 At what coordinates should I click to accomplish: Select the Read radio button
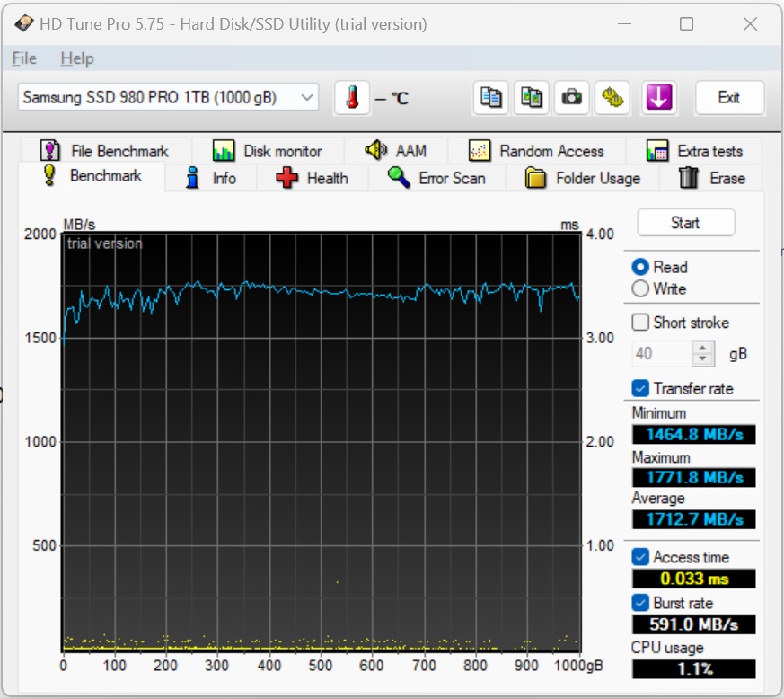point(640,267)
